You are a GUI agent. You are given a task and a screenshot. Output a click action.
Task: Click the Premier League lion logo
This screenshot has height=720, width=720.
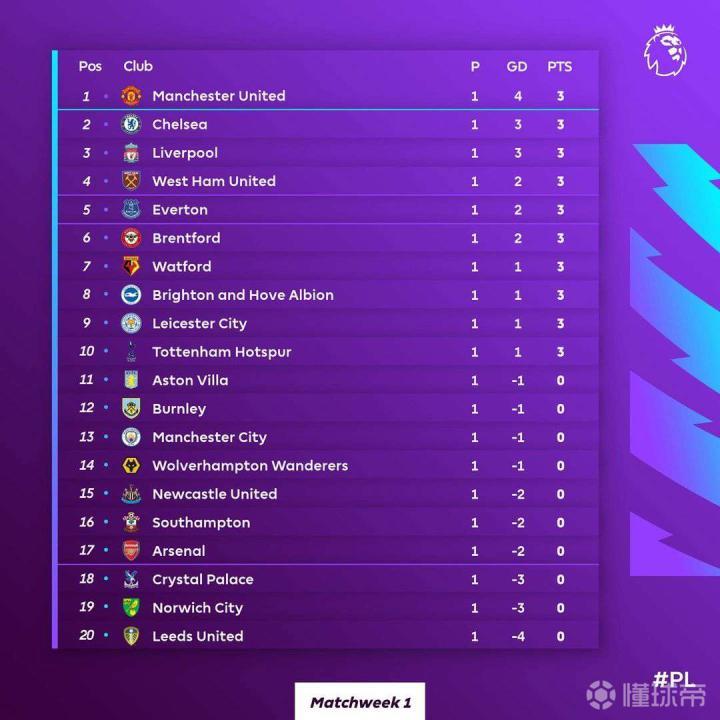point(666,51)
